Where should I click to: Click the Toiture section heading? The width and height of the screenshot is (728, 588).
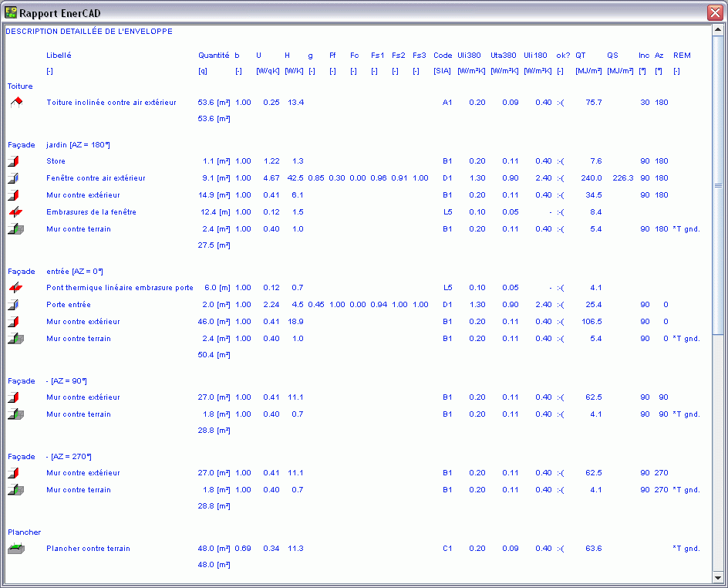(21, 86)
